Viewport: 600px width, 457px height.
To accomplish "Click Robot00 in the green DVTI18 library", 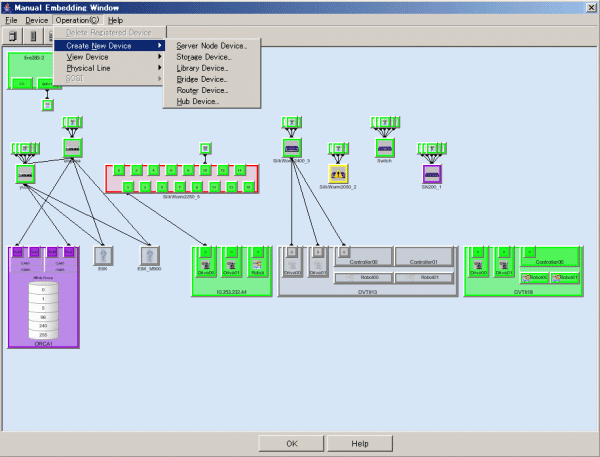I will [x=535, y=277].
